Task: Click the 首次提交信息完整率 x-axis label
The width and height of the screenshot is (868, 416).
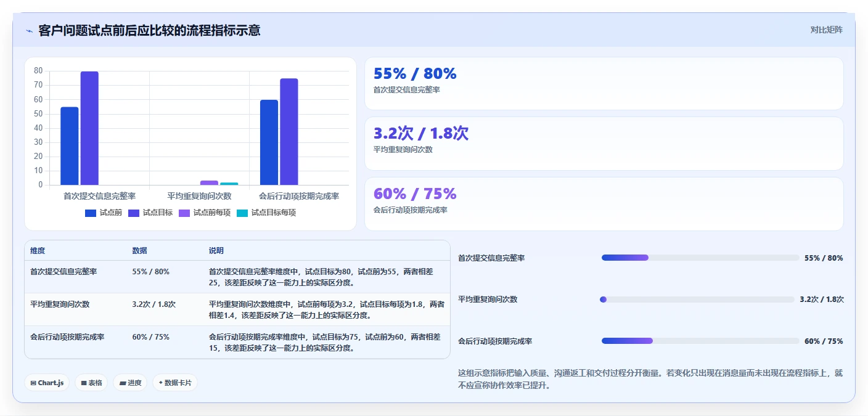Action: 99,196
